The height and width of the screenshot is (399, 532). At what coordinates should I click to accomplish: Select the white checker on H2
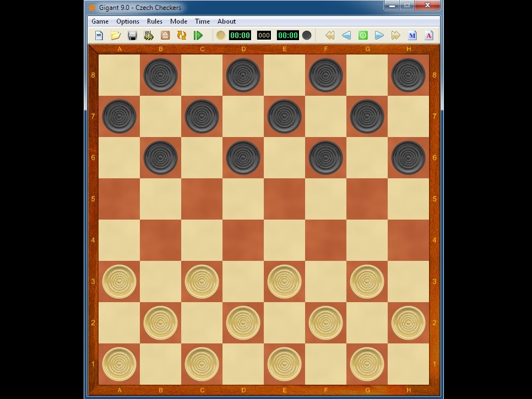pos(408,323)
